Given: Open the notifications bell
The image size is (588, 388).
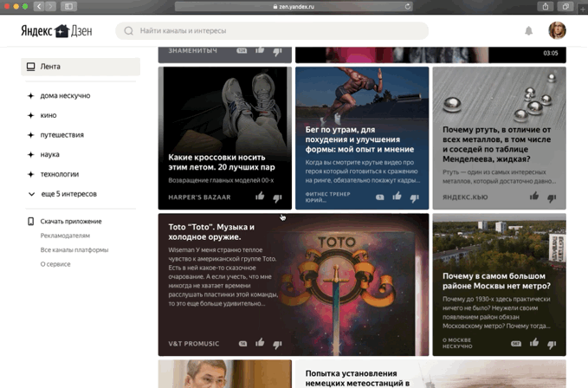Looking at the screenshot, I should 529,30.
